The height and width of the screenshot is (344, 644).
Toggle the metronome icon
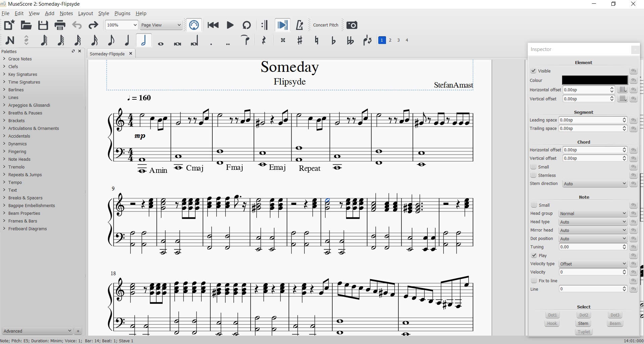[299, 25]
